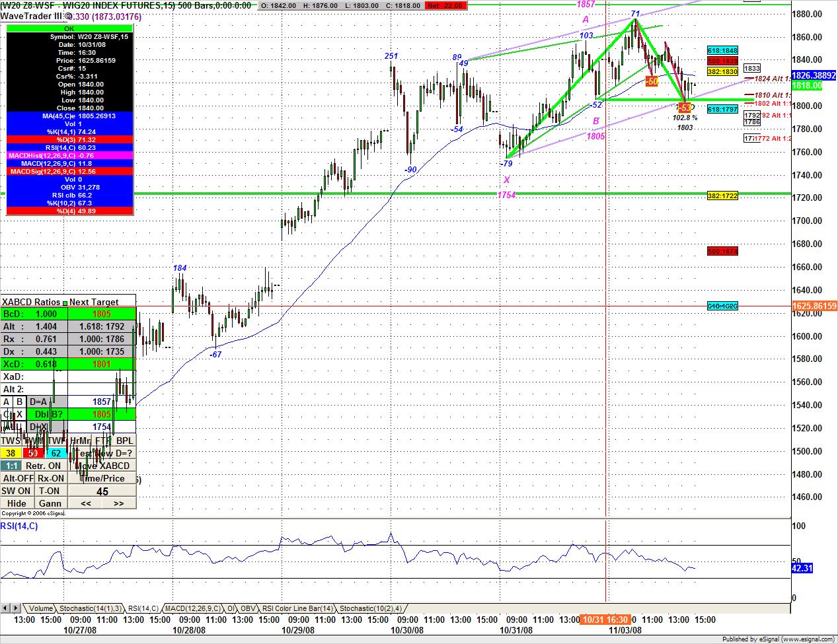Image resolution: width=838 pixels, height=644 pixels.
Task: Select the yellow 38 retracement box
Action: 11,453
